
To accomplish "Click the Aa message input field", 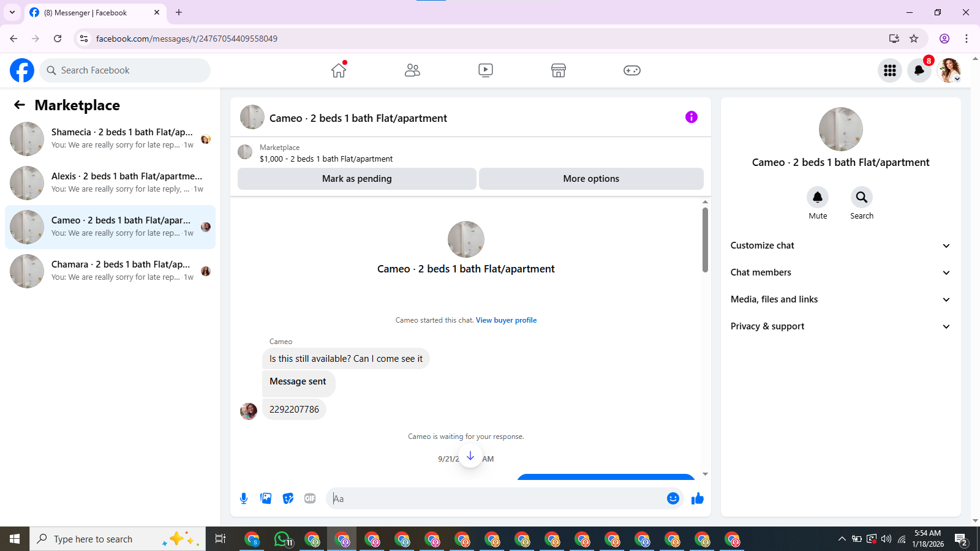I will [x=496, y=498].
